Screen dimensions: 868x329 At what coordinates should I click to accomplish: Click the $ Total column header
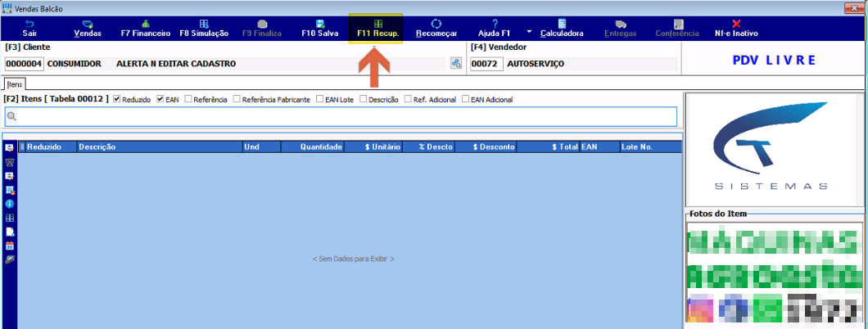pyautogui.click(x=548, y=147)
